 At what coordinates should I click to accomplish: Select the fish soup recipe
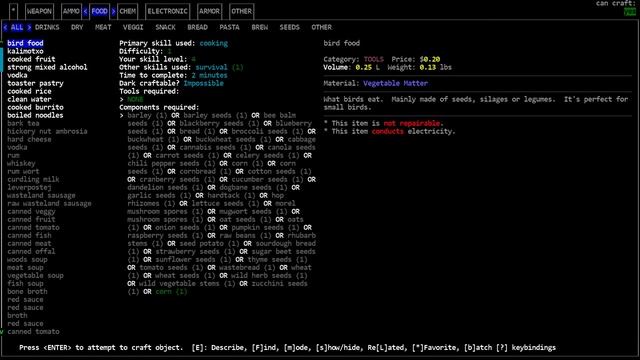point(25,284)
